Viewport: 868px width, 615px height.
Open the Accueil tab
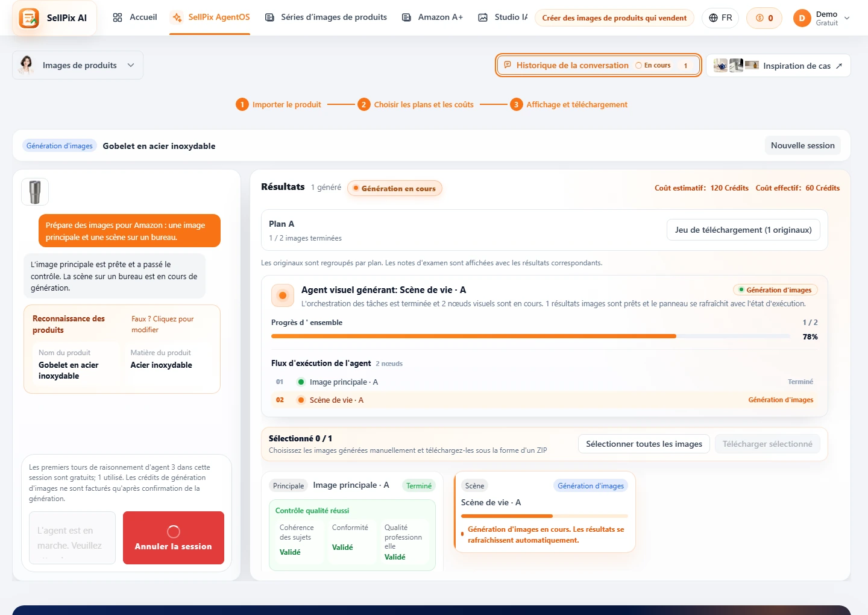(135, 17)
